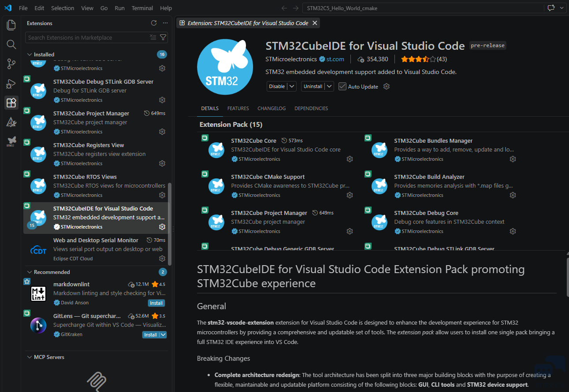Open the Selection menu
This screenshot has width=569, height=392.
coord(63,8)
